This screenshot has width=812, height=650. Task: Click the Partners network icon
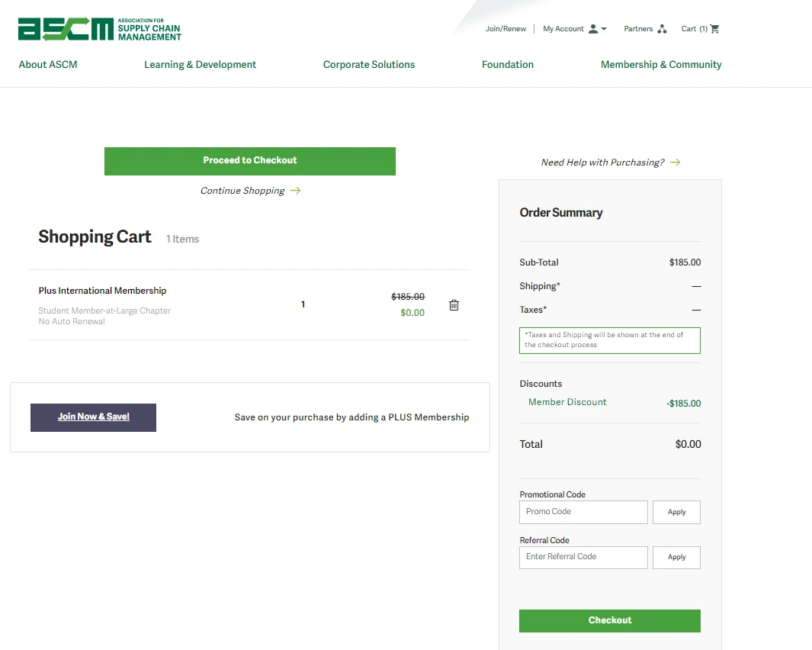pyautogui.click(x=662, y=28)
